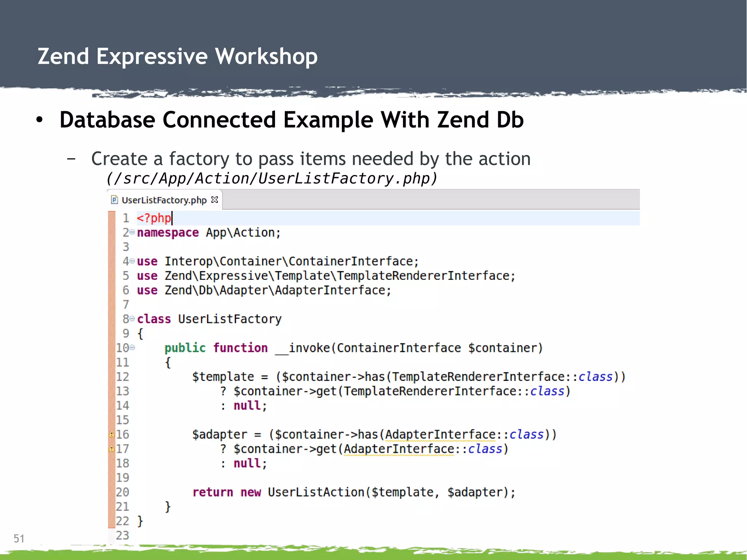Screen dimensions: 747x560
Task: Click the warning marker on line 16
Action: click(x=112, y=434)
